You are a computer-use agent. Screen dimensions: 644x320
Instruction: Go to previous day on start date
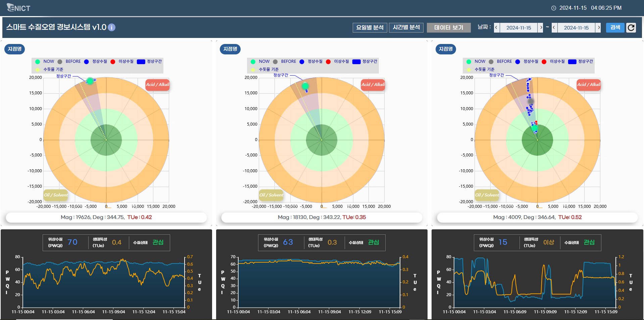click(x=496, y=28)
